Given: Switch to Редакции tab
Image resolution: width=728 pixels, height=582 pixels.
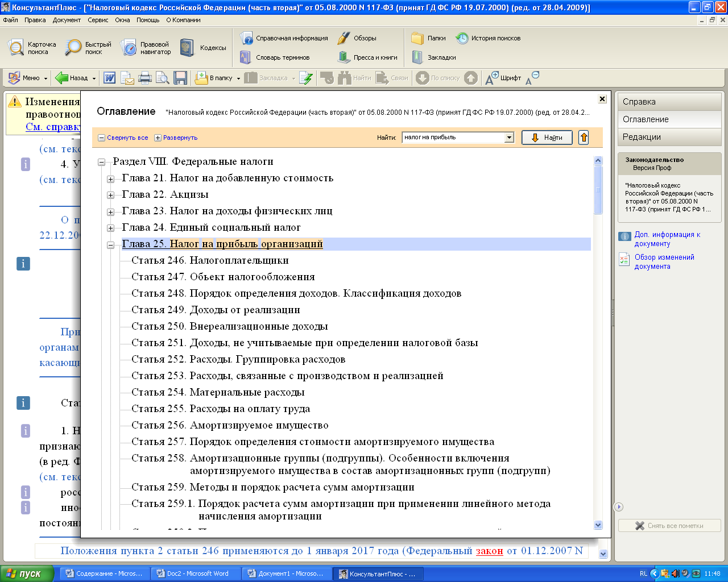Looking at the screenshot, I should tap(669, 137).
